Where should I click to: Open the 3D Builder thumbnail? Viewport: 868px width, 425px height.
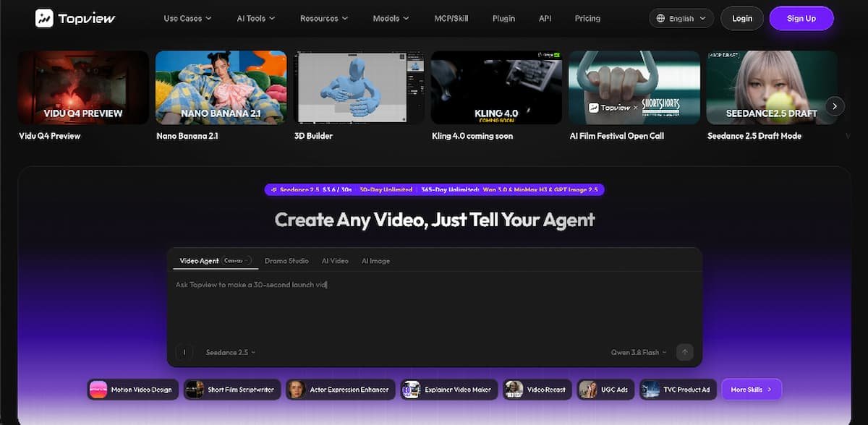(359, 87)
